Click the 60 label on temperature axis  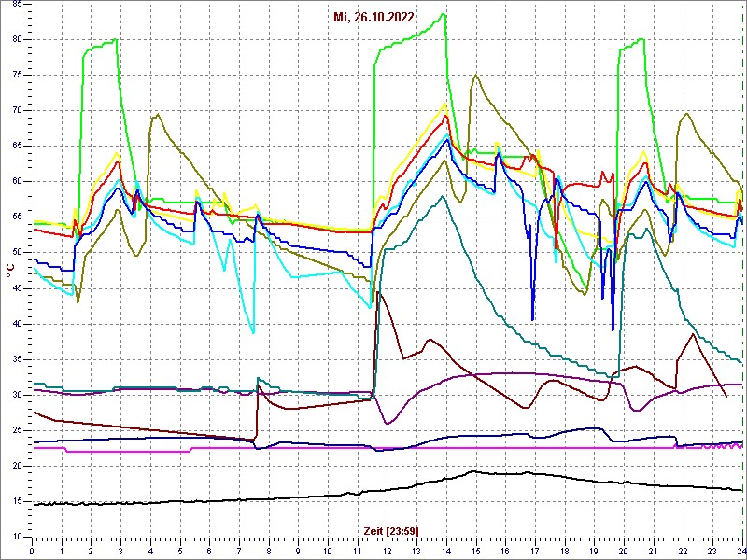point(16,182)
